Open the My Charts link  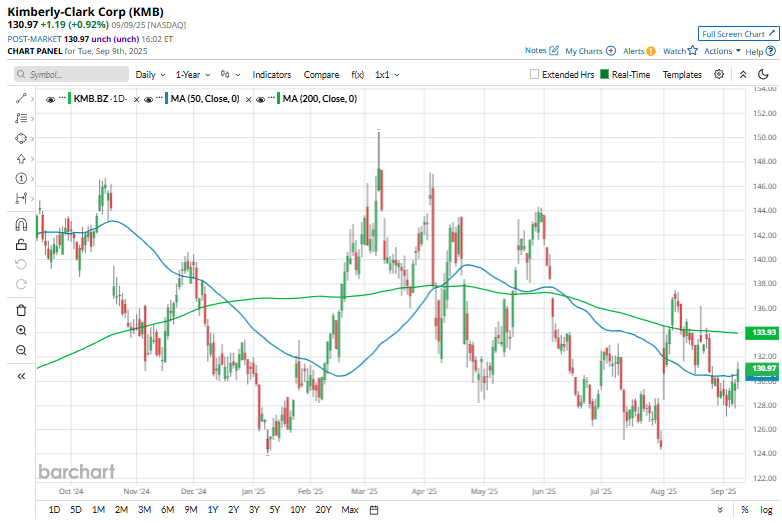(x=584, y=51)
